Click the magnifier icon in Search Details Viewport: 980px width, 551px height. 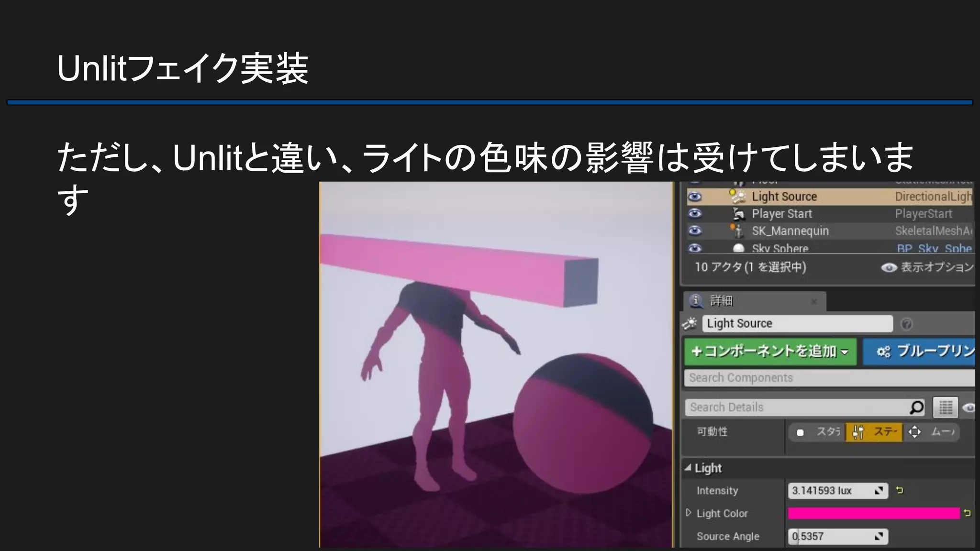click(916, 408)
